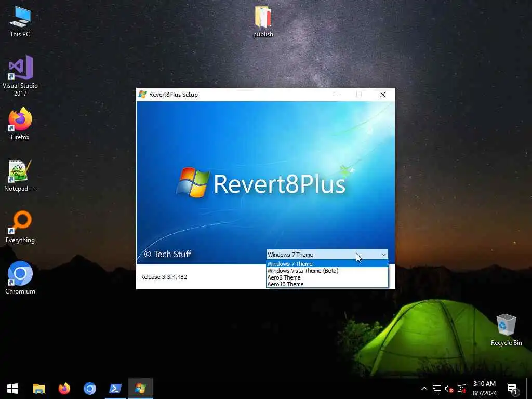Open Firefox desktop shortcut
The height and width of the screenshot is (399, 532).
coord(20,124)
